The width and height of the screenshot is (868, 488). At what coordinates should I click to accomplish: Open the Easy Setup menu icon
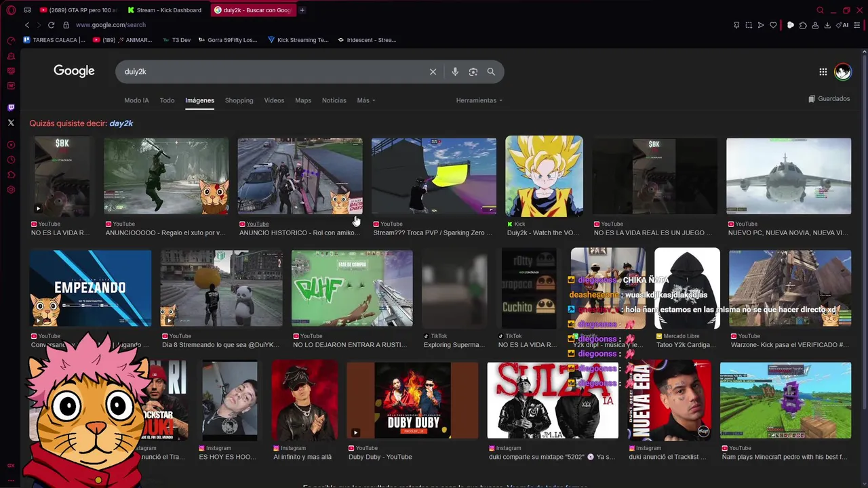tap(858, 25)
